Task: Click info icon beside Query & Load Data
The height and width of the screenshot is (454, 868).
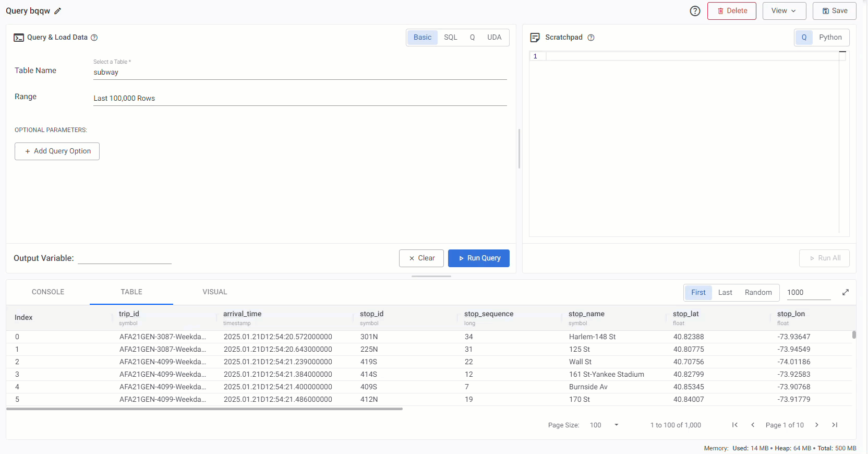Action: (94, 38)
